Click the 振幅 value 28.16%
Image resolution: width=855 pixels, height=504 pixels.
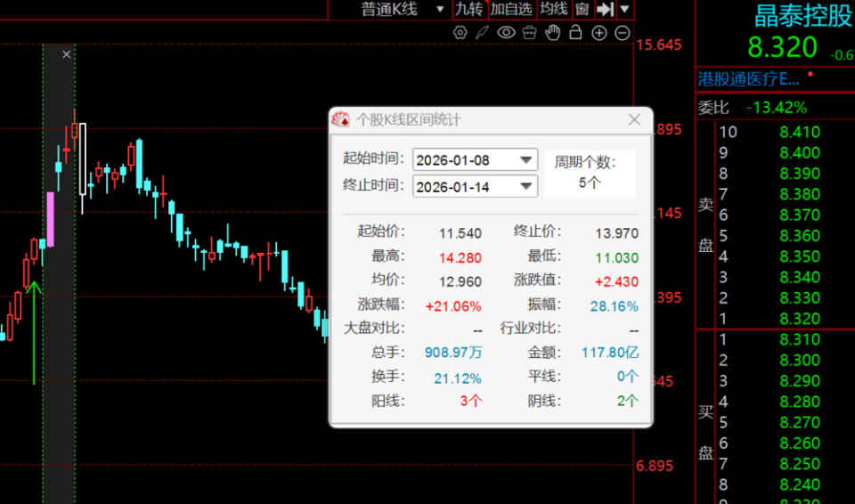[614, 306]
